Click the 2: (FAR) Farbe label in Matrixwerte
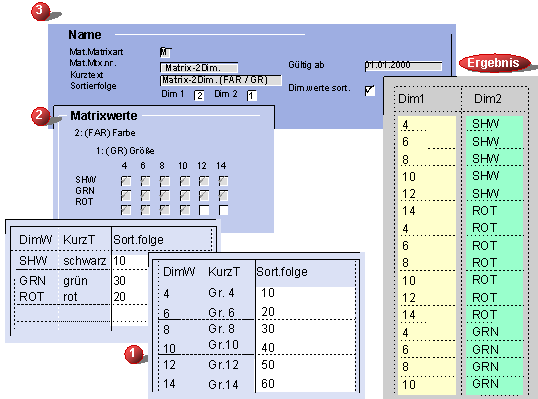The height and width of the screenshot is (399, 538). (105, 133)
